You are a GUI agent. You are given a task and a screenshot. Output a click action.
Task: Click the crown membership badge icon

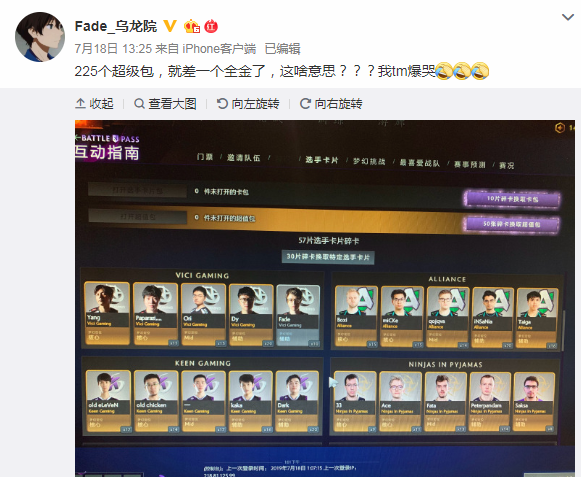pos(192,26)
